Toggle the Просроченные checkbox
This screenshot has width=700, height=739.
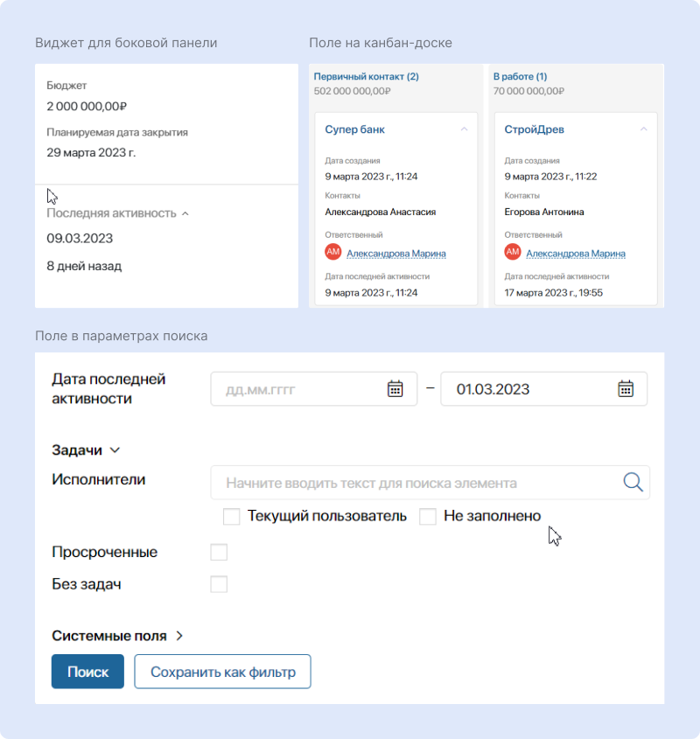click(x=219, y=553)
